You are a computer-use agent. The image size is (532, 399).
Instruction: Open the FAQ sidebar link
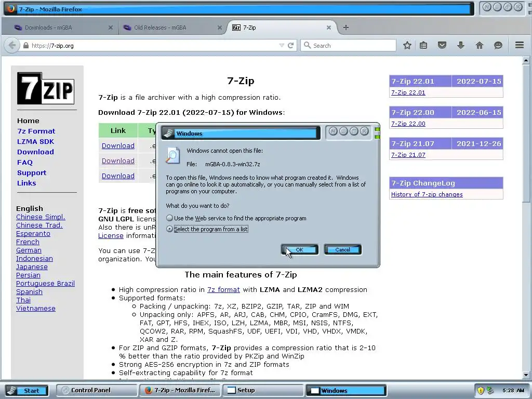click(25, 162)
